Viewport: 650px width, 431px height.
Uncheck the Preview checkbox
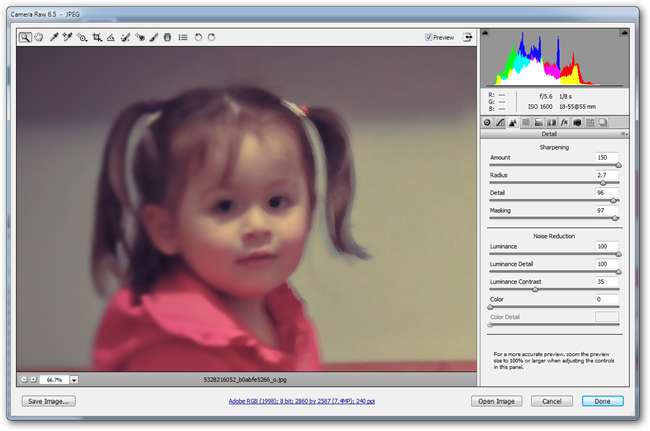point(428,37)
